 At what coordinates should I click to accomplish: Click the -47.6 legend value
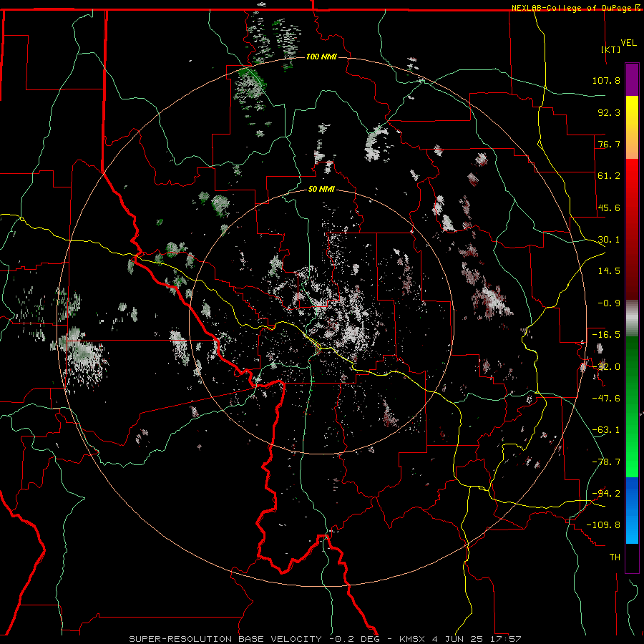(x=606, y=399)
